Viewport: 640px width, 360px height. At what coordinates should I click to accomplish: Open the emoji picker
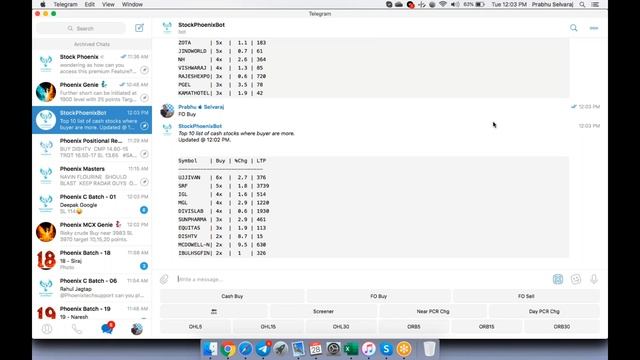(x=576, y=279)
